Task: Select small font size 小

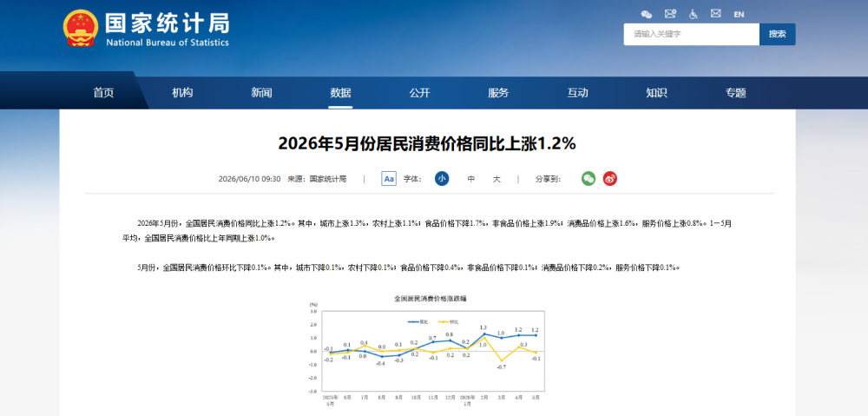Action: click(x=442, y=179)
